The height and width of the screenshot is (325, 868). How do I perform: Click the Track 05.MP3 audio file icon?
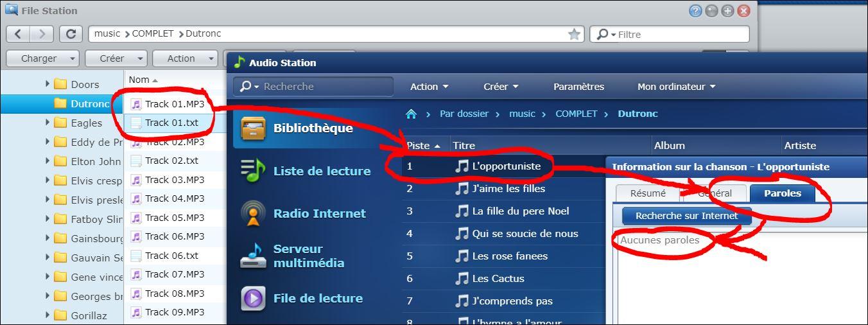tap(135, 218)
